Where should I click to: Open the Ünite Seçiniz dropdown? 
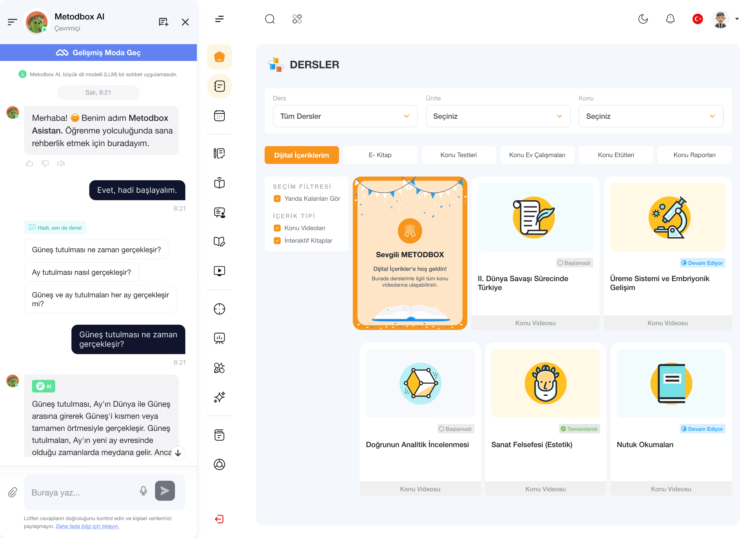(497, 116)
